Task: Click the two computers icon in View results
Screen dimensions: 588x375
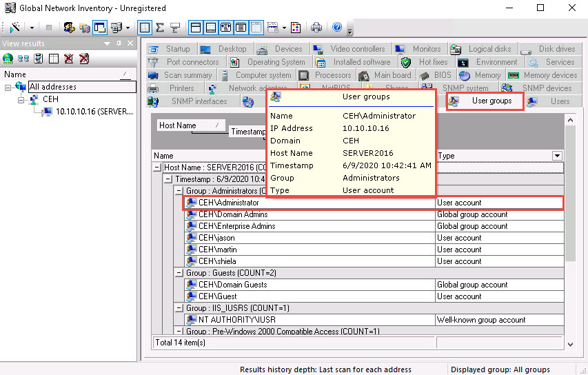Action: [x=23, y=59]
